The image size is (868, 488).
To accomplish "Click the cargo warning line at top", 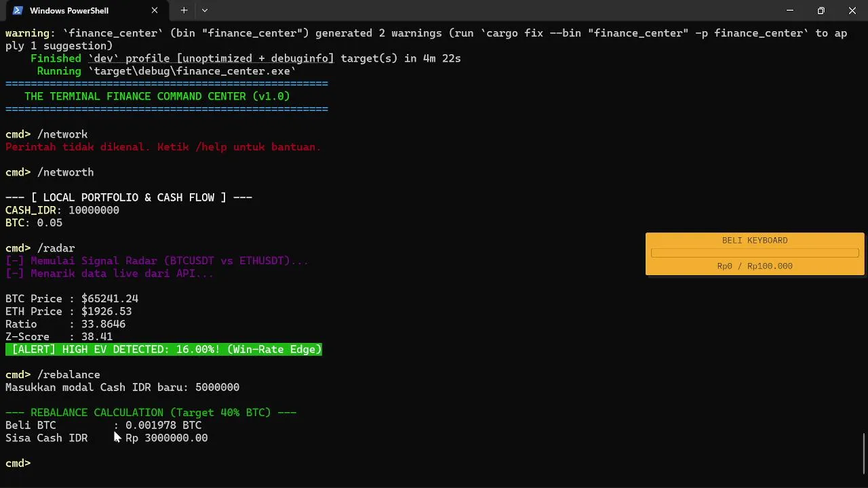I will 427,39.
